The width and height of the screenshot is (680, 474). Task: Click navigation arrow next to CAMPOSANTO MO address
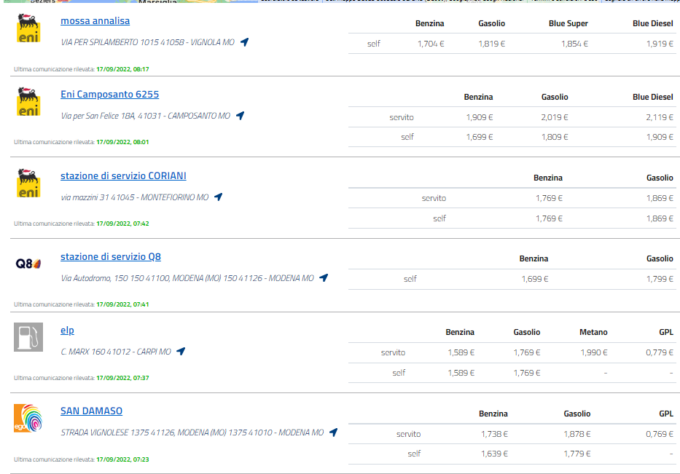pyautogui.click(x=240, y=115)
